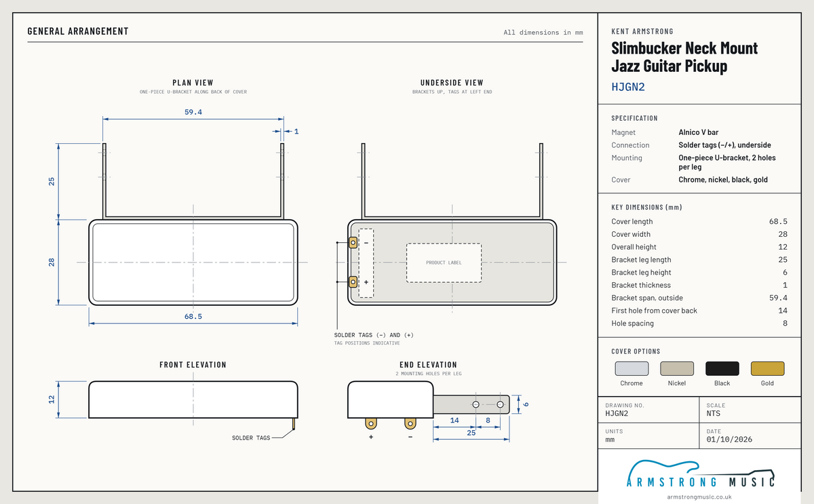Select the 'Alnico V bar' magnet value
Screen dimensions: 814x504
(699, 133)
